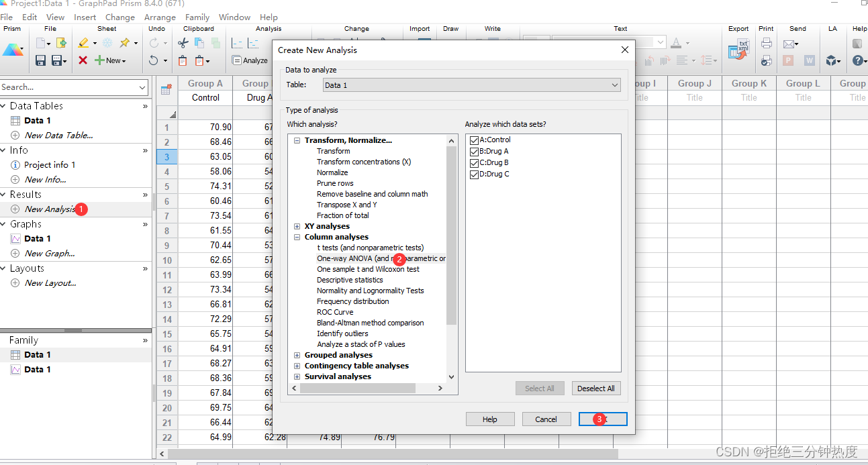868x465 pixels.
Task: Select Identify outliers analysis
Action: coord(342,333)
